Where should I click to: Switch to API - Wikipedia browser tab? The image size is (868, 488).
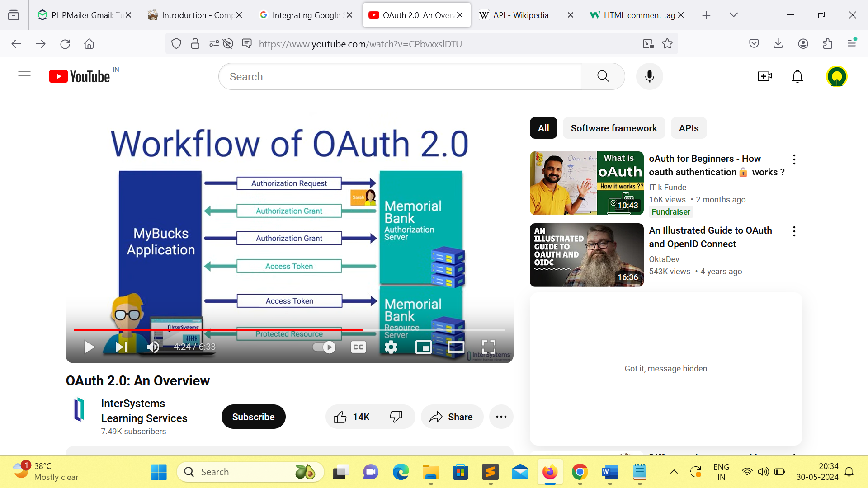(x=520, y=15)
